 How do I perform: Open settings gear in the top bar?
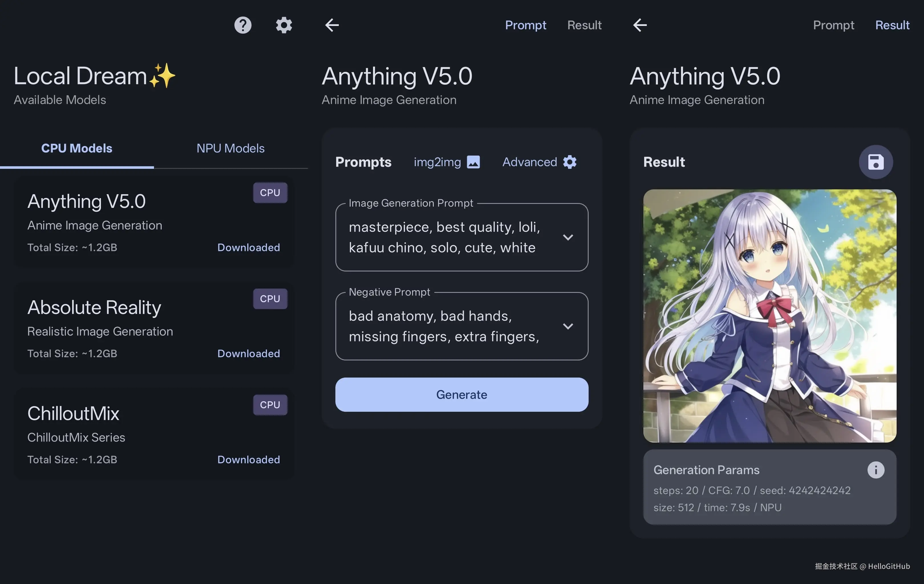coord(284,25)
